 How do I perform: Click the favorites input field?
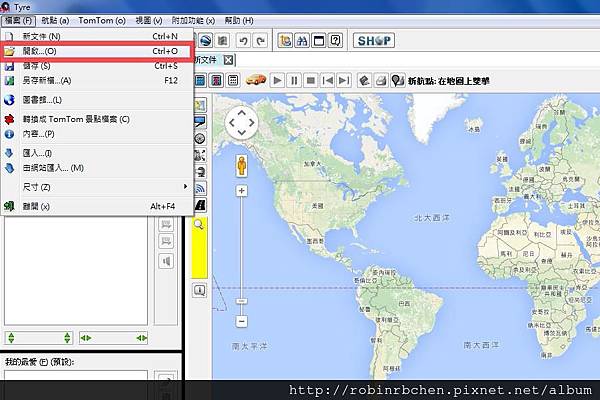point(76,375)
